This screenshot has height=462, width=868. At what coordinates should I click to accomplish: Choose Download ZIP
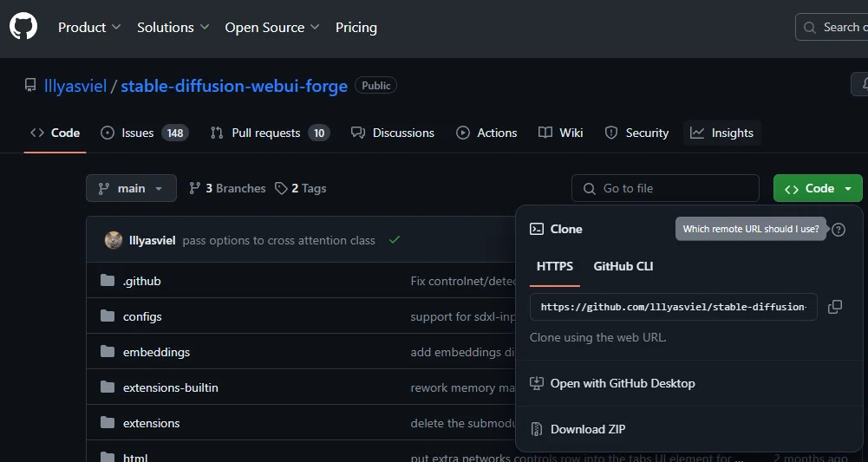(x=588, y=429)
